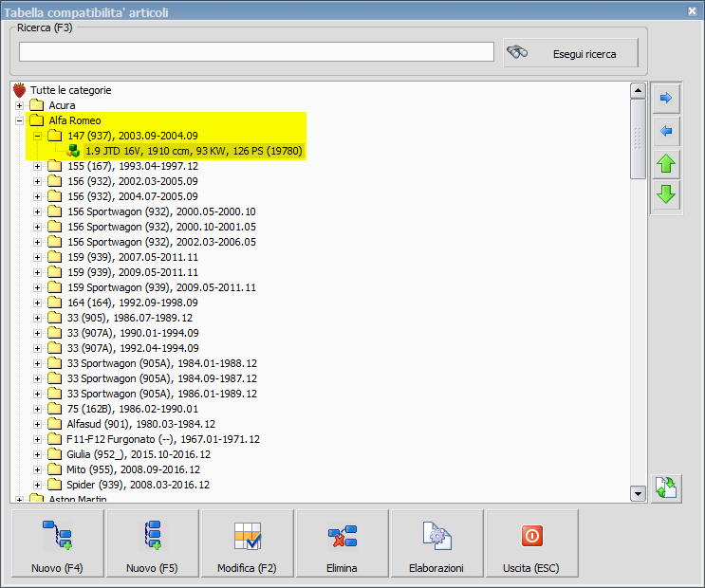
Task: Select 156 Sportwagon (932), 2002.03-2006.05
Action: [161, 242]
